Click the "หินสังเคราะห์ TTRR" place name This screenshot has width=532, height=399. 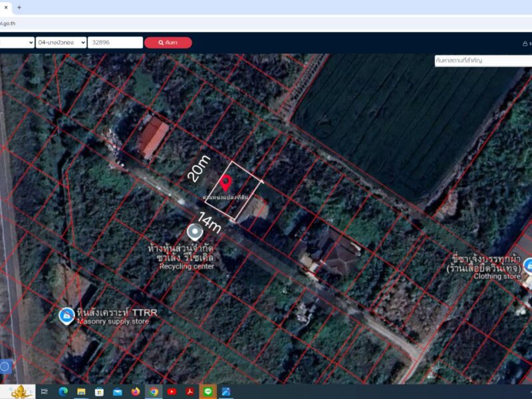tap(117, 312)
